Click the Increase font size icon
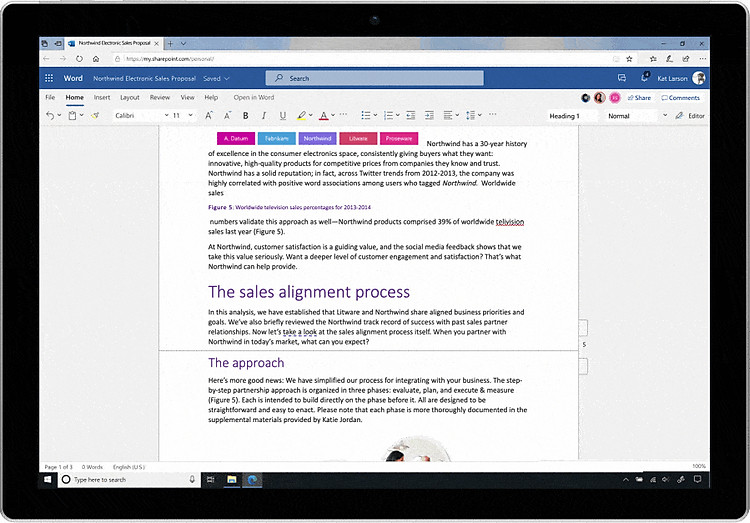750x523 pixels. [x=209, y=115]
